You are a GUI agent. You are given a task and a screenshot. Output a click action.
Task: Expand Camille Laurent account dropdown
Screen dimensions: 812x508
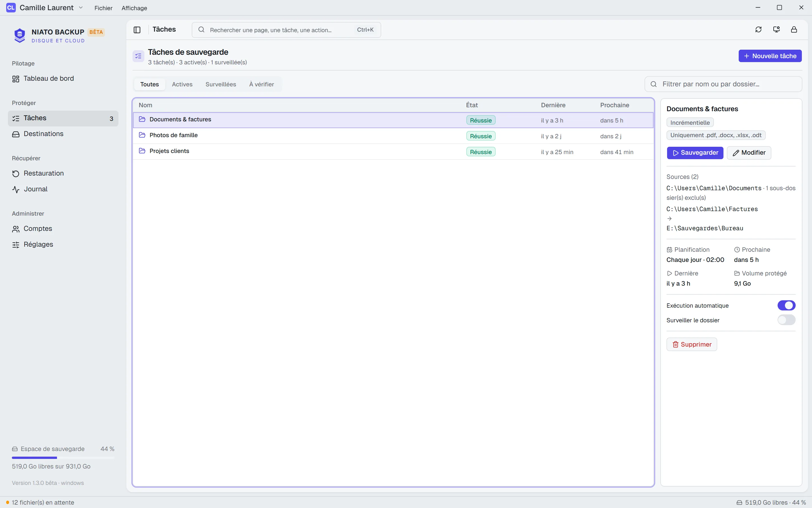(x=81, y=8)
